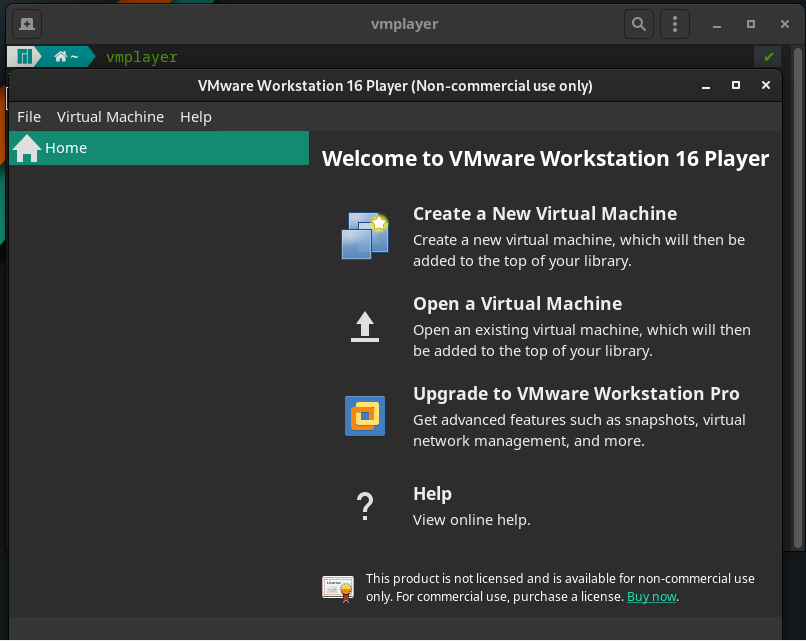Add a new terminal tab
This screenshot has height=641, width=806.
tap(26, 24)
